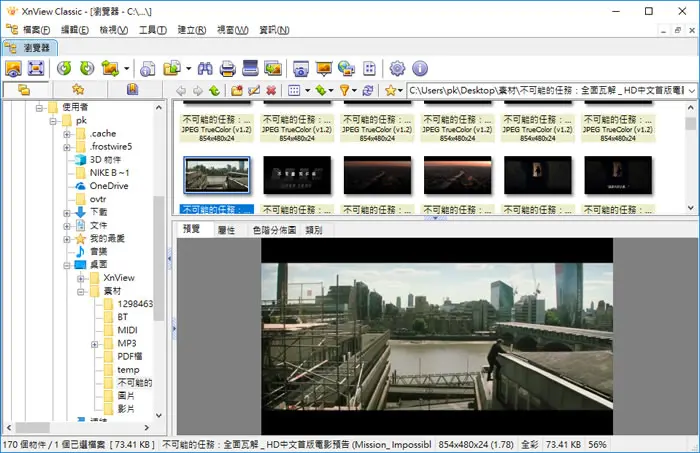Select the PDF檔 folder in tree
The height and width of the screenshot is (453, 700).
[129, 357]
